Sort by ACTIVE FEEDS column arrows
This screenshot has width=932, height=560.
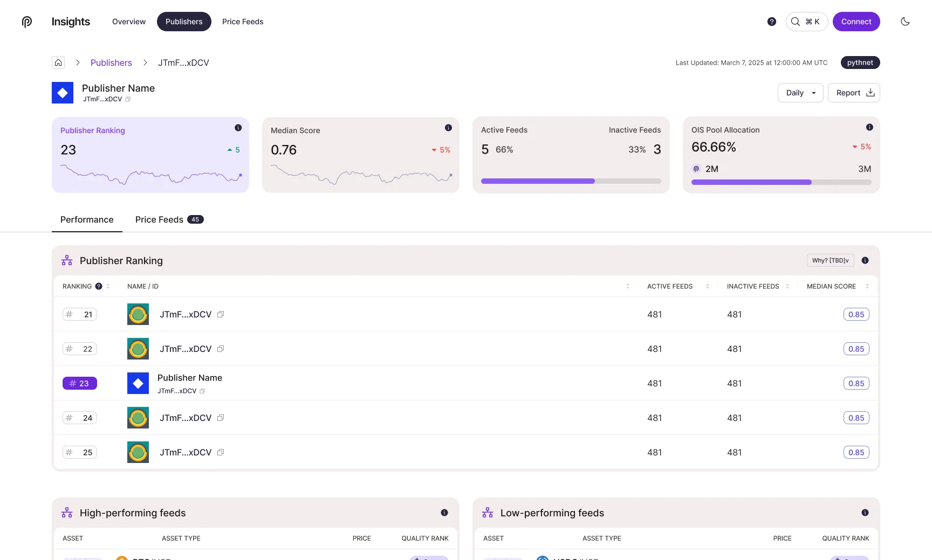point(708,286)
